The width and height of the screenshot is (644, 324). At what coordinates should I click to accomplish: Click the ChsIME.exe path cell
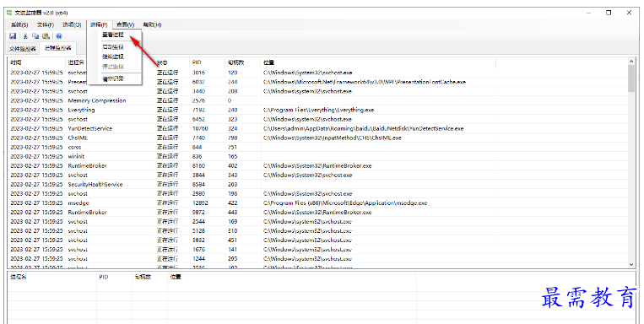tap(333, 138)
